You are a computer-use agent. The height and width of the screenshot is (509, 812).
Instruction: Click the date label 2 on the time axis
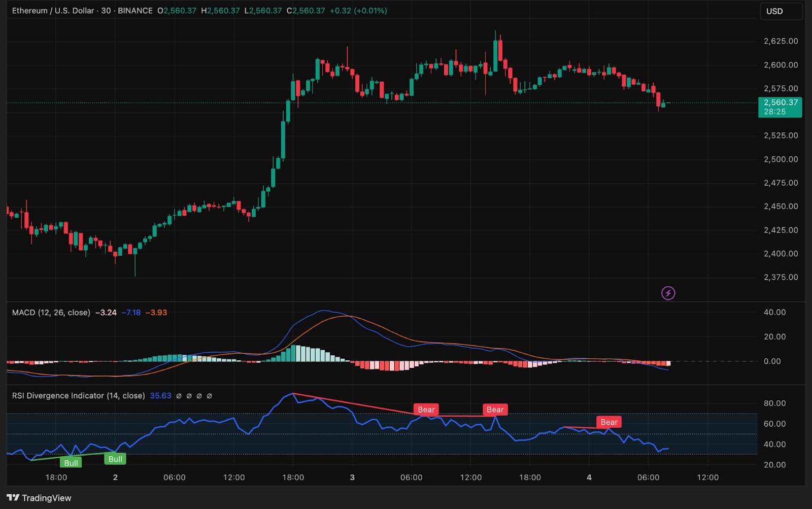coord(115,478)
